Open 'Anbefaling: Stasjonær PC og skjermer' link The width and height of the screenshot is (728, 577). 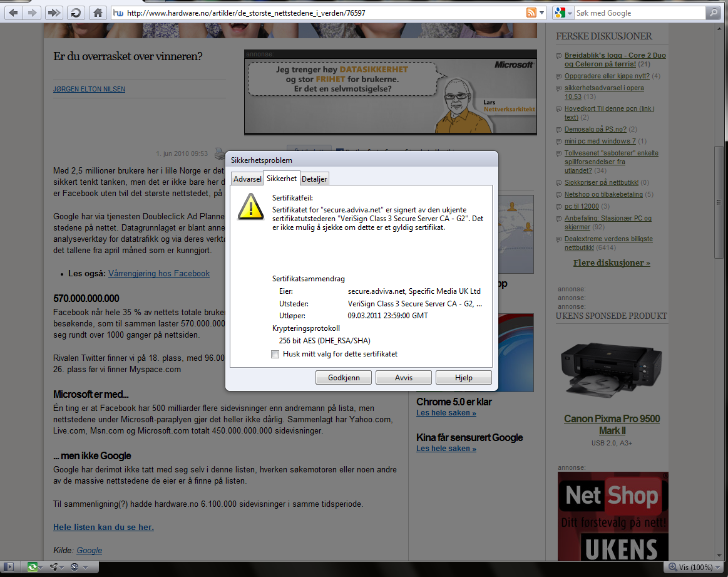(x=608, y=222)
